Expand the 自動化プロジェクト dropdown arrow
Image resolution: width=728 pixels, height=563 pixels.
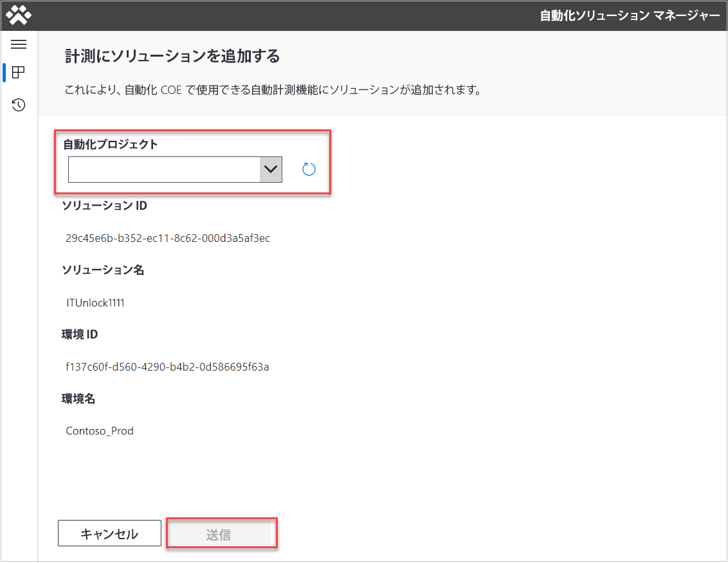[271, 169]
